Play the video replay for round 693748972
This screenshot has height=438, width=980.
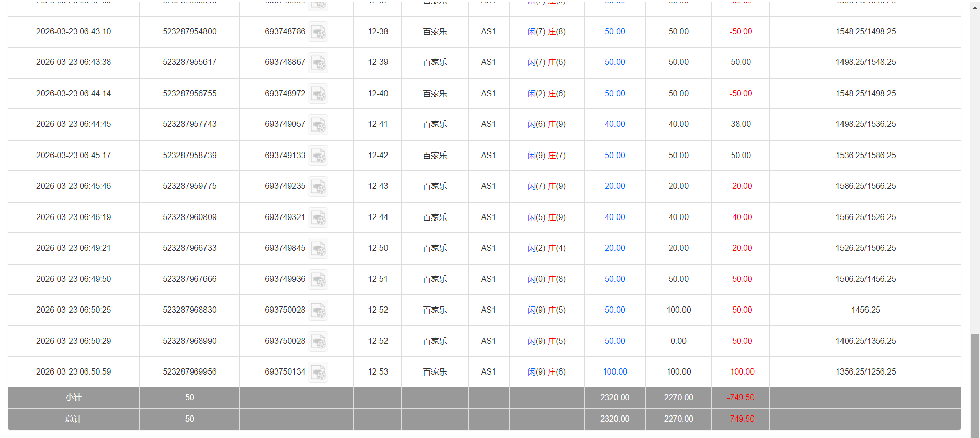tap(318, 94)
